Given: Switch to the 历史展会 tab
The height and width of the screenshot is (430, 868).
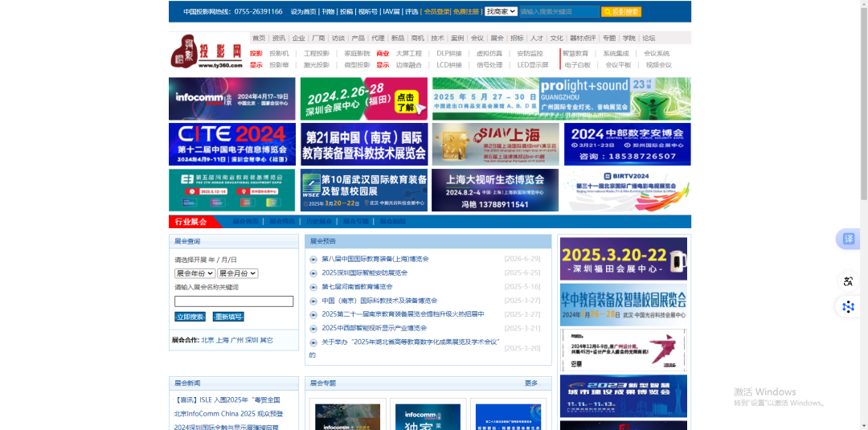Looking at the screenshot, I should [x=319, y=221].
